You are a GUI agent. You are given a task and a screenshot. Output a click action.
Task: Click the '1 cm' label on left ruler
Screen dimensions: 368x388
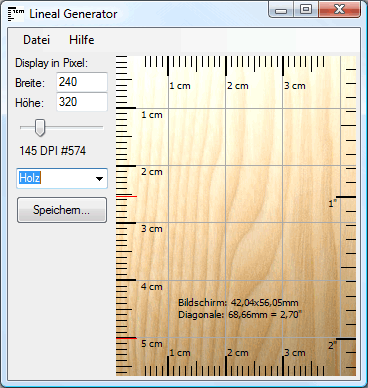[x=152, y=115]
